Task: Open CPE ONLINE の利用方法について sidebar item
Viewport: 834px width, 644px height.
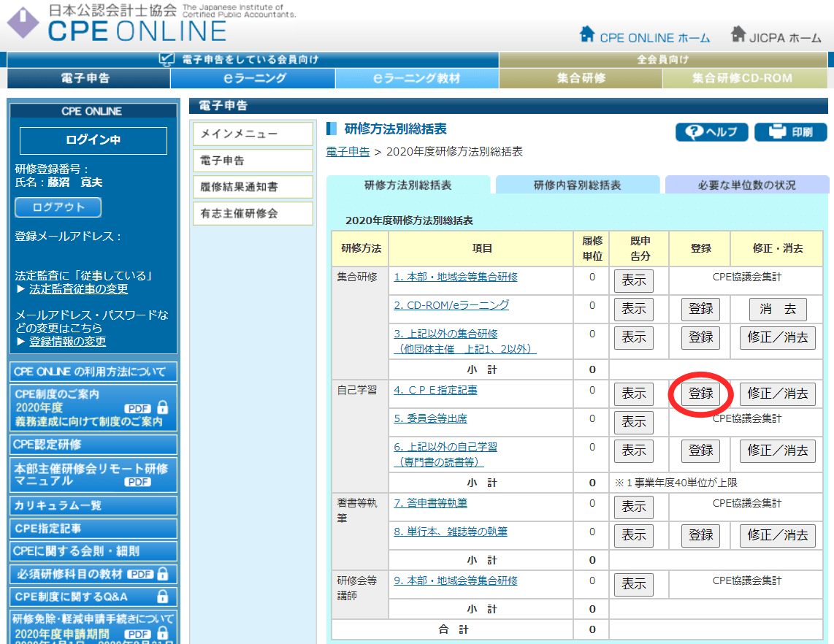Action: click(93, 372)
